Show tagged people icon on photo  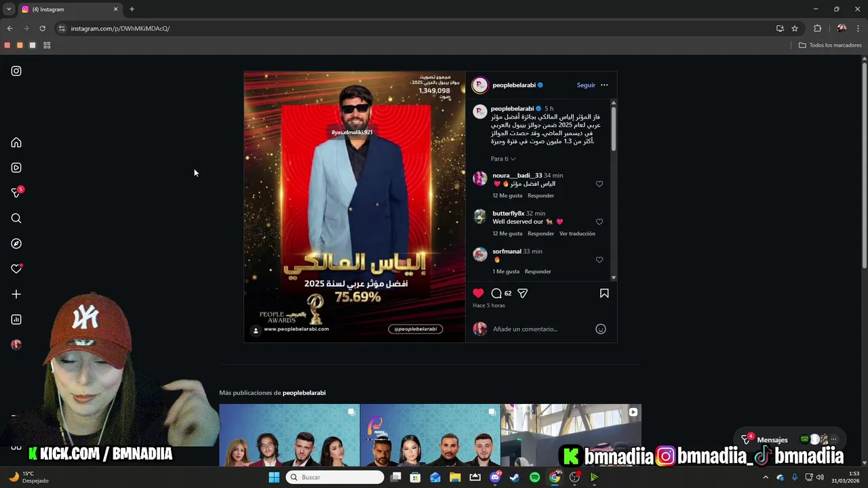click(256, 331)
